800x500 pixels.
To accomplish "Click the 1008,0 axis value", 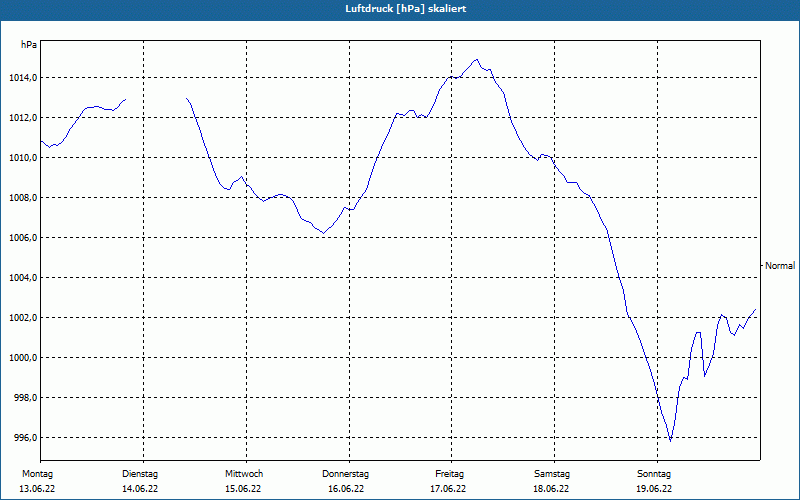I will tap(23, 198).
